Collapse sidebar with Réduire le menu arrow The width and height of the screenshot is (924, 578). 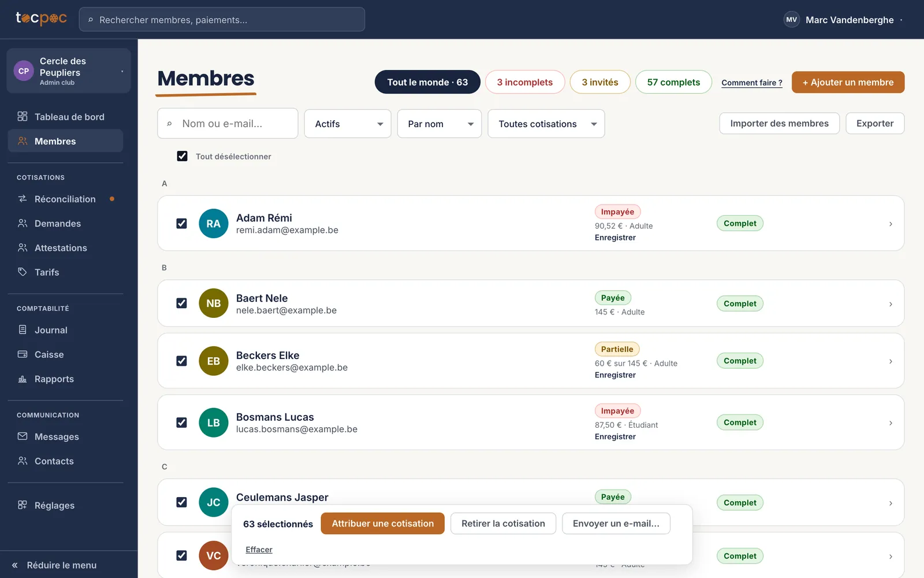[15, 565]
